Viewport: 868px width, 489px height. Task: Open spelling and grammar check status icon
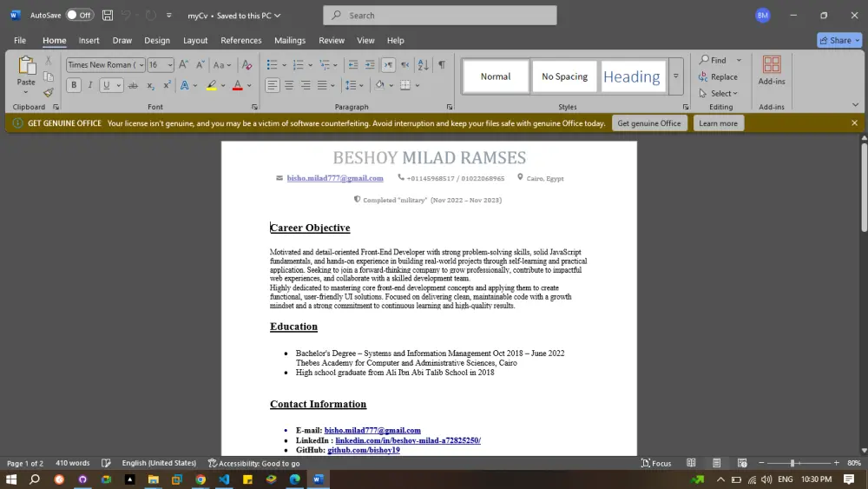click(x=106, y=463)
